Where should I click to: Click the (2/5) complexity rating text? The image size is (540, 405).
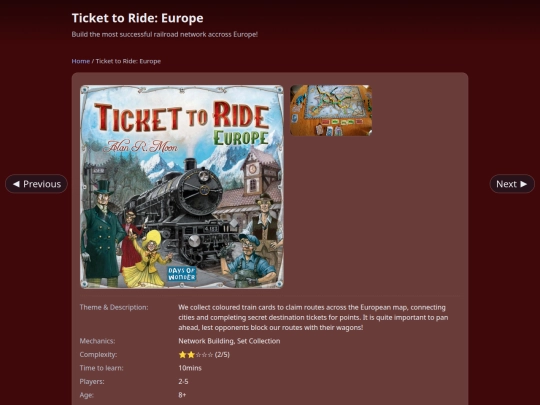click(x=222, y=354)
